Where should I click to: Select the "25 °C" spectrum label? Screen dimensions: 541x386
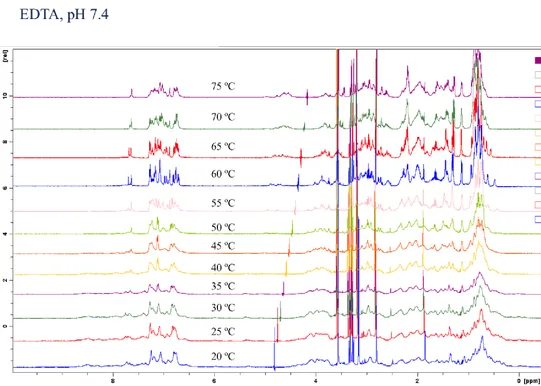point(223,331)
